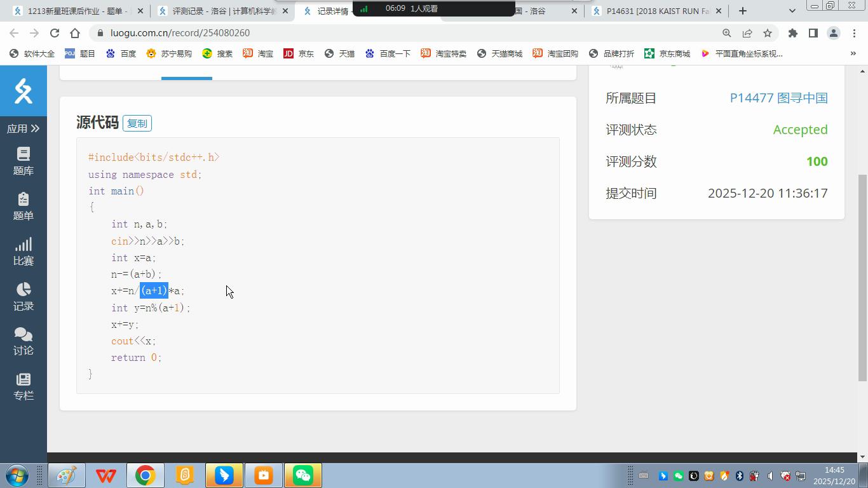868x488 pixels.
Task: Open the tab search dropdown arrow
Action: click(x=792, y=11)
